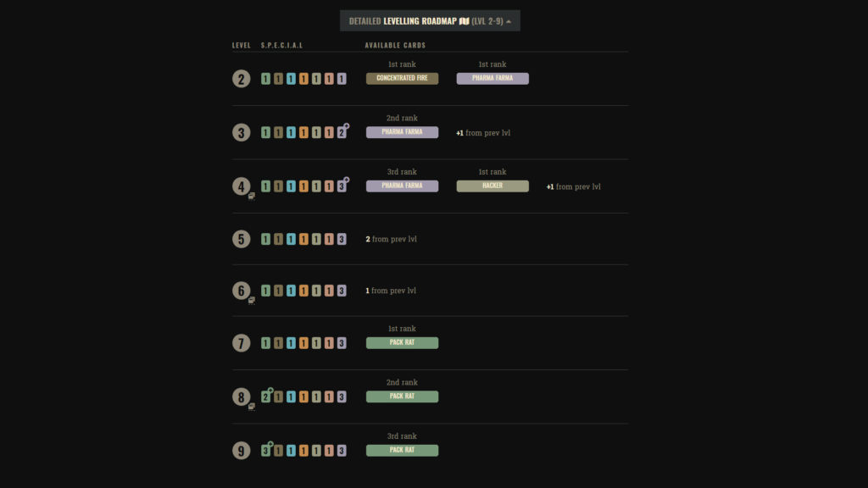Screen dimensions: 868x488
Task: Click the plus badge on level 9's Strength stat
Action: pyautogui.click(x=270, y=444)
